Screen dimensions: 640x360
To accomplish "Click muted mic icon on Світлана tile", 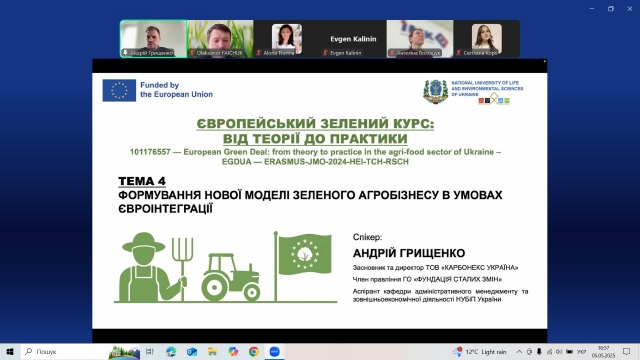I will [458, 53].
